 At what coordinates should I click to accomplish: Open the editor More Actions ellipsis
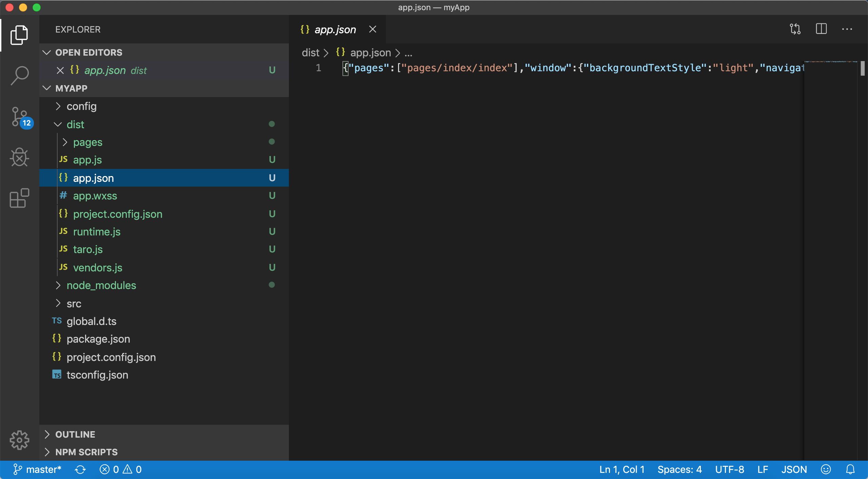(x=847, y=29)
